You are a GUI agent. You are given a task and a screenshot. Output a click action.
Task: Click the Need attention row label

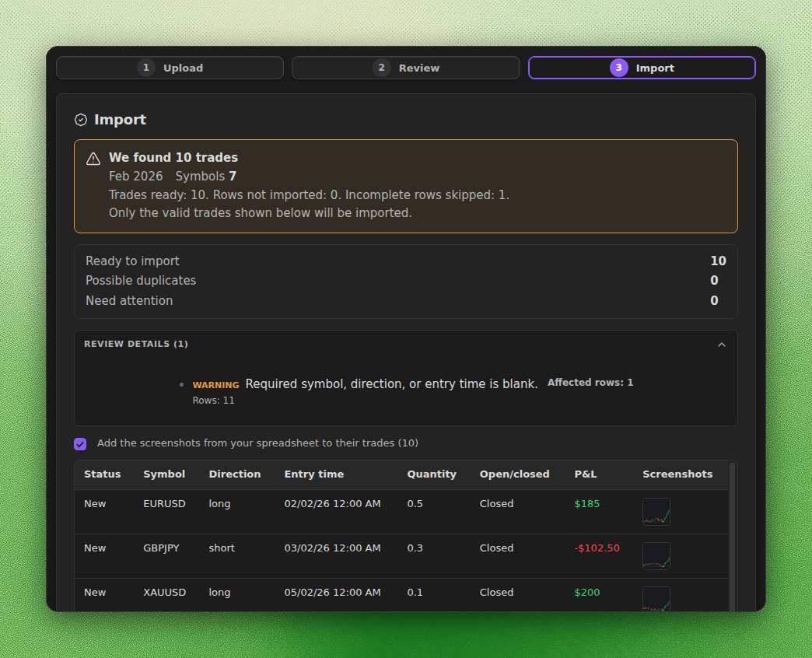(x=129, y=301)
